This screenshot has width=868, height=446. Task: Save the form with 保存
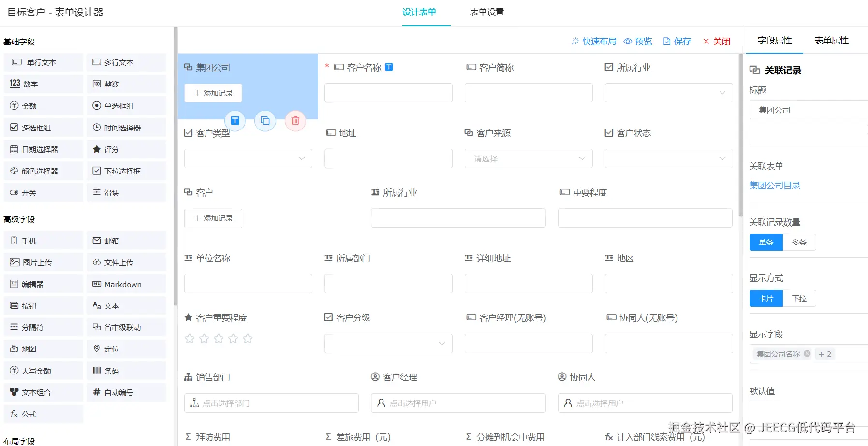point(677,42)
